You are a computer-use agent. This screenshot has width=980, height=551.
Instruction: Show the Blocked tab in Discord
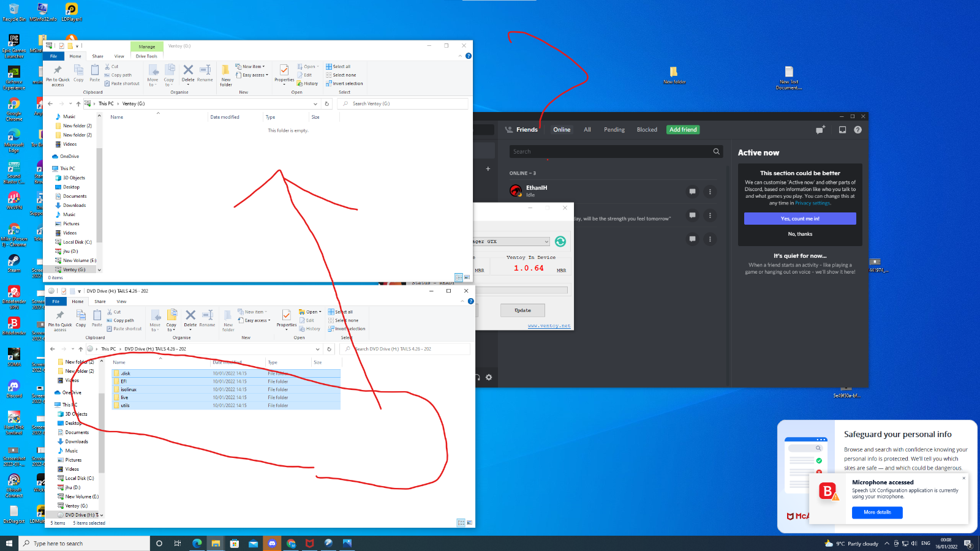[x=647, y=130]
